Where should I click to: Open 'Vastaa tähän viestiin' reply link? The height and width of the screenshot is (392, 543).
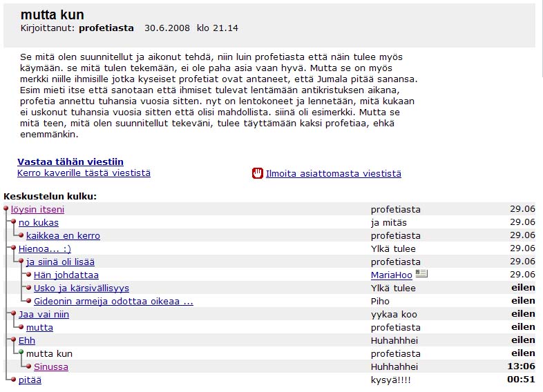coord(70,161)
